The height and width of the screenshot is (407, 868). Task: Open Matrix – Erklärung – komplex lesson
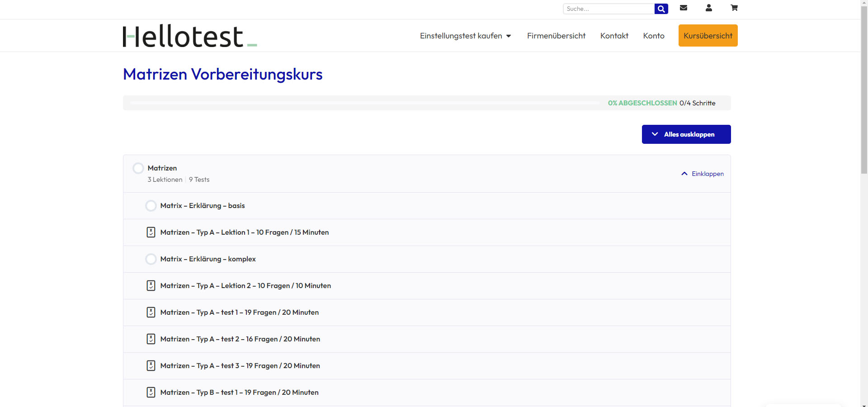(x=208, y=259)
